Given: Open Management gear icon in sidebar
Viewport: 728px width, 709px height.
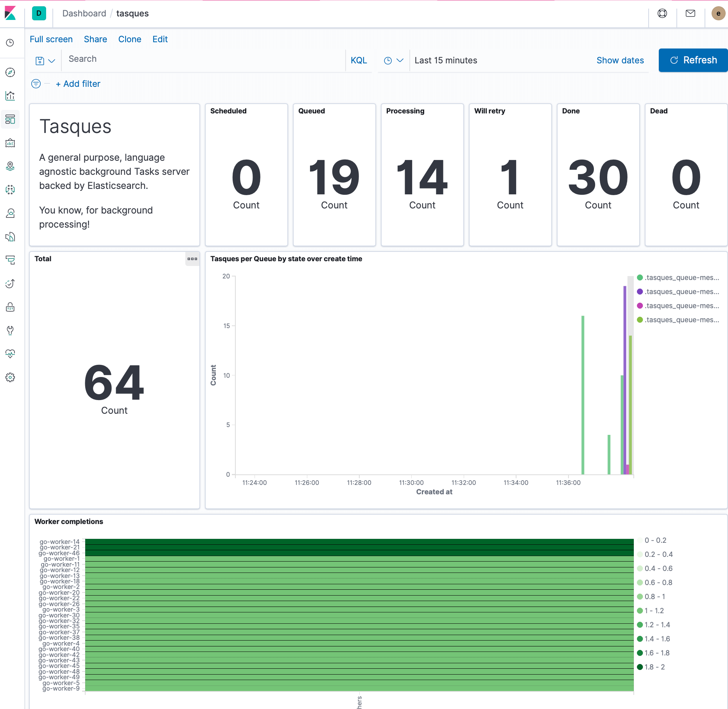Looking at the screenshot, I should click(10, 377).
